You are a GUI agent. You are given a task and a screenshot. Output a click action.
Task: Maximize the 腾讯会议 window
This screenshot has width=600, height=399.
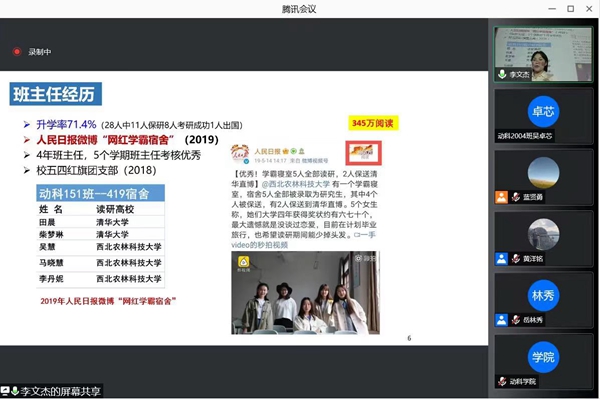(571, 9)
